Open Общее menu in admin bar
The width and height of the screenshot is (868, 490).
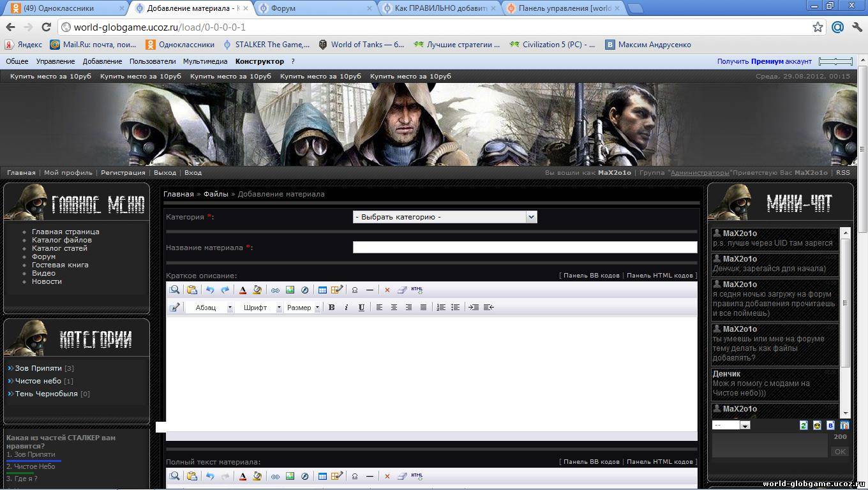17,61
